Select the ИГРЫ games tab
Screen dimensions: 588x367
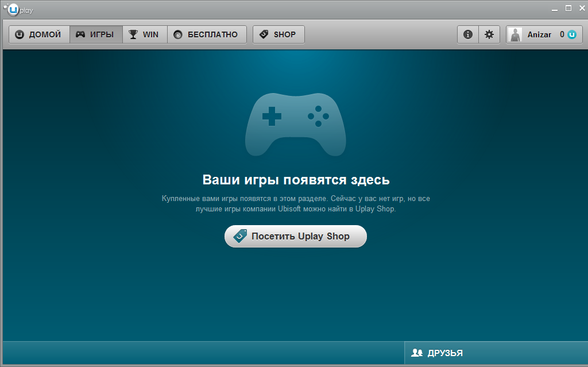(96, 34)
